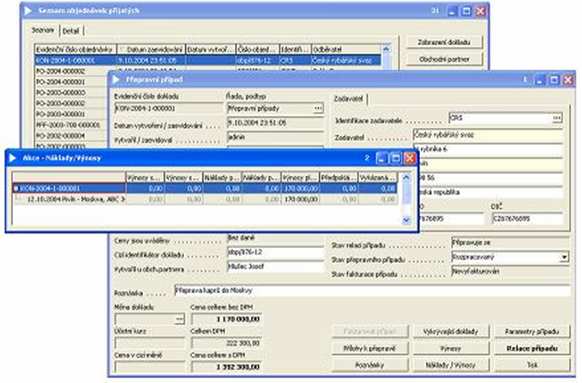
Task: Click the Odběratel column header
Action: [346, 49]
